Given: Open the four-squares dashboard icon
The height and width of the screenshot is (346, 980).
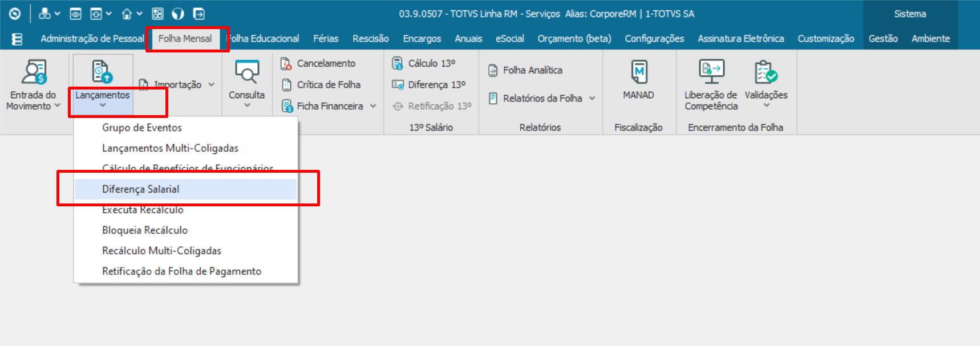Looking at the screenshot, I should pyautogui.click(x=158, y=14).
